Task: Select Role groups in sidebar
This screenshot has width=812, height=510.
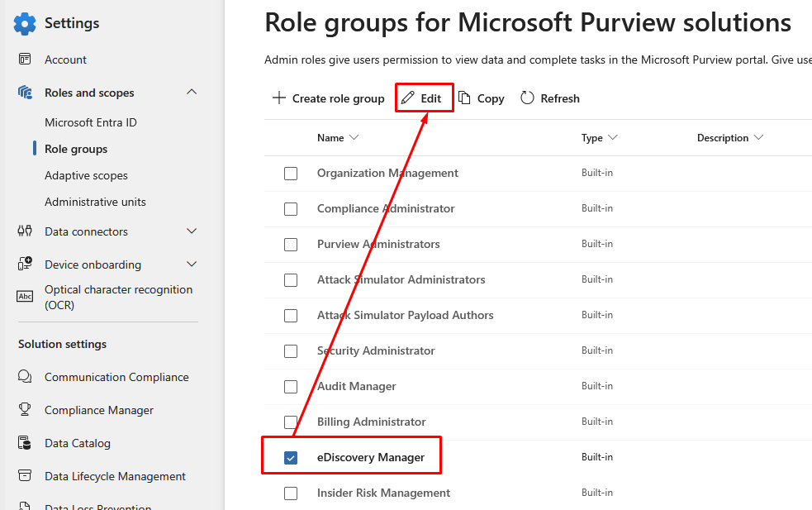Action: click(76, 149)
